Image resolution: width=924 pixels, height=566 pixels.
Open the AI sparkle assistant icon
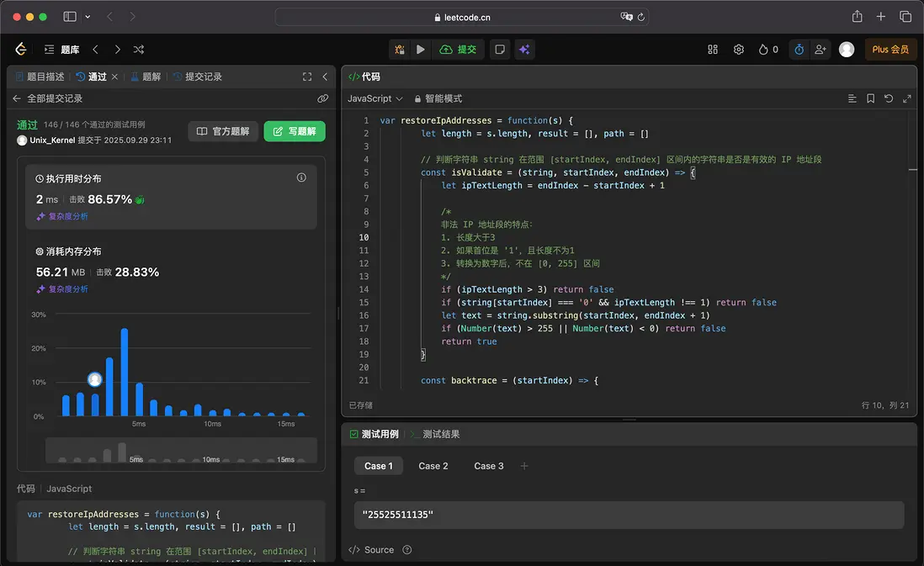524,50
